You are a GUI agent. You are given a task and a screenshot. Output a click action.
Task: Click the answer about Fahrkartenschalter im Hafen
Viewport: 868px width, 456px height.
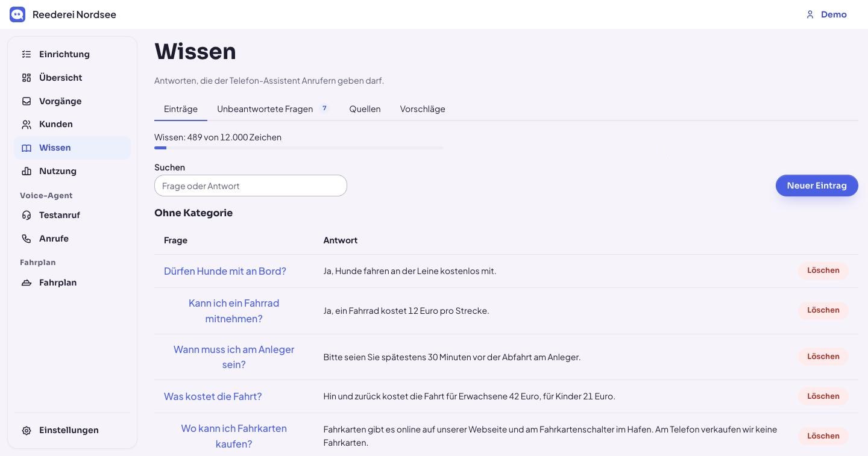click(x=550, y=436)
